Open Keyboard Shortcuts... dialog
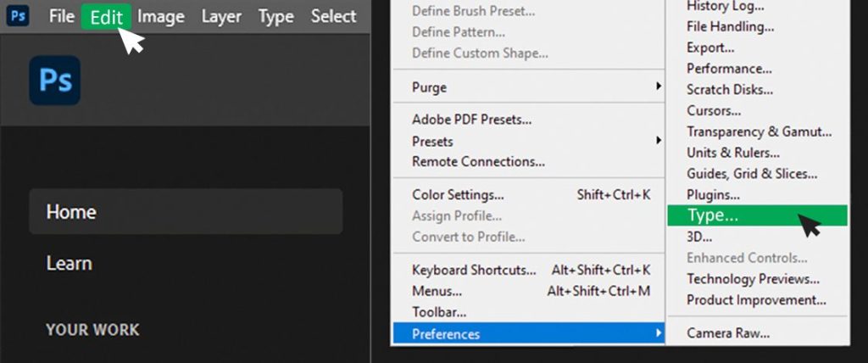This screenshot has width=868, height=363. pyautogui.click(x=474, y=271)
